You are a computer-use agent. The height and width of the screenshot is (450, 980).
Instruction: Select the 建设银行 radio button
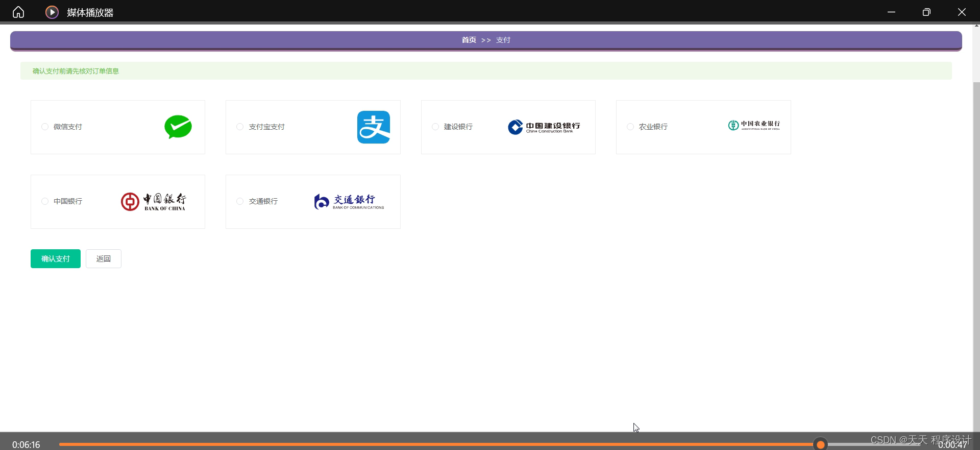coord(435,127)
